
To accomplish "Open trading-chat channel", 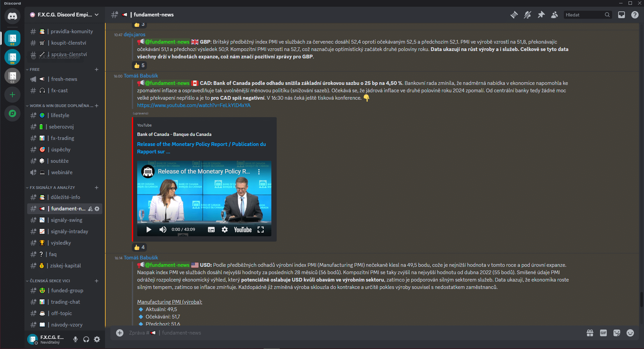I will (65, 302).
